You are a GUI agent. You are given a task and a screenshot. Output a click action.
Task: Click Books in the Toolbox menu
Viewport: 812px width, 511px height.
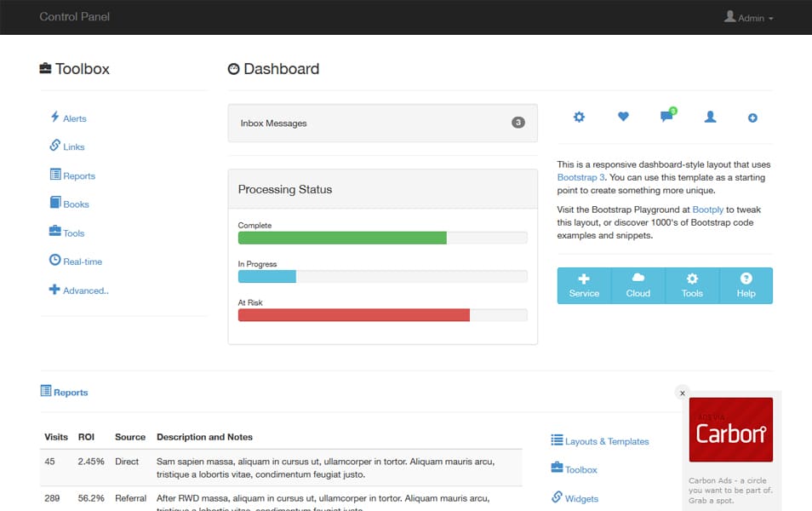pyautogui.click(x=74, y=204)
